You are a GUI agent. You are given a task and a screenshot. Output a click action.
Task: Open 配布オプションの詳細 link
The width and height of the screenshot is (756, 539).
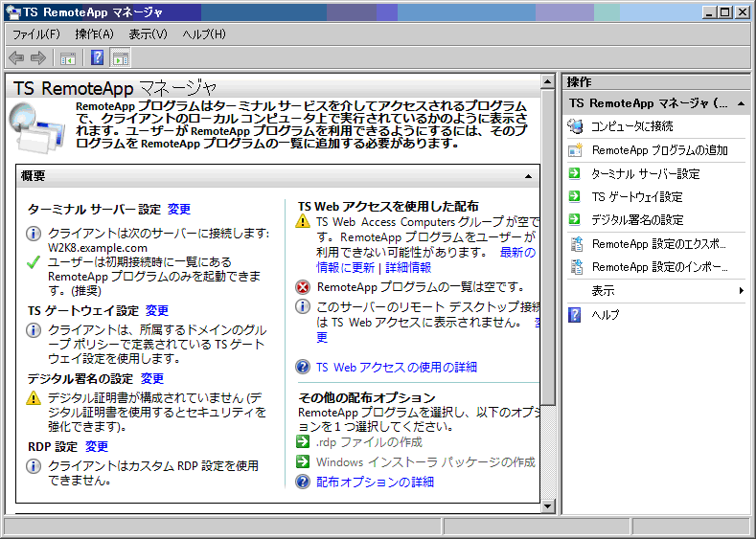tap(375, 482)
